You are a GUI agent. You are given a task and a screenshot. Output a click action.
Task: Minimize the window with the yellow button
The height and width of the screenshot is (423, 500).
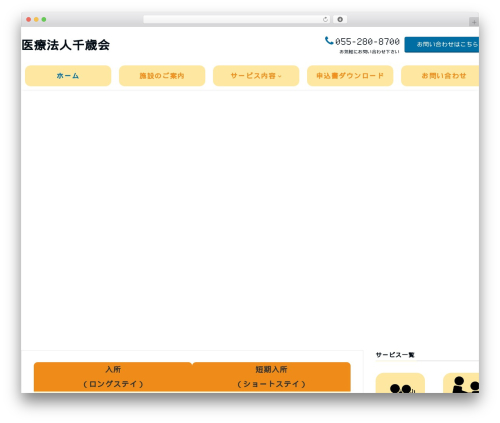tap(36, 20)
